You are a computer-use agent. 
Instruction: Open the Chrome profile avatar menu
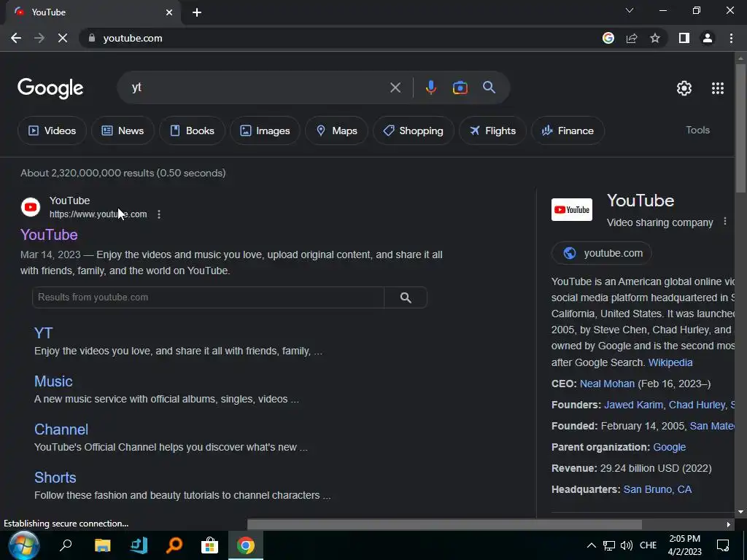pos(708,38)
